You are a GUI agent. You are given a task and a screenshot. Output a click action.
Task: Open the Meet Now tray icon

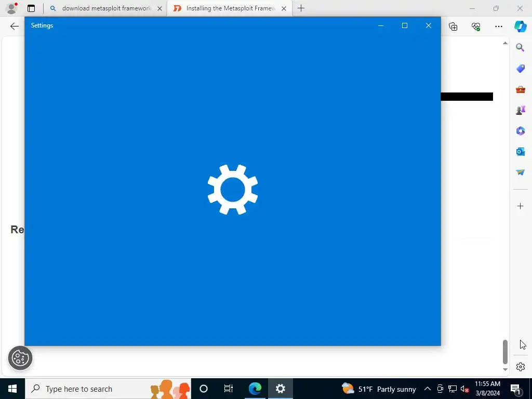[440, 389]
